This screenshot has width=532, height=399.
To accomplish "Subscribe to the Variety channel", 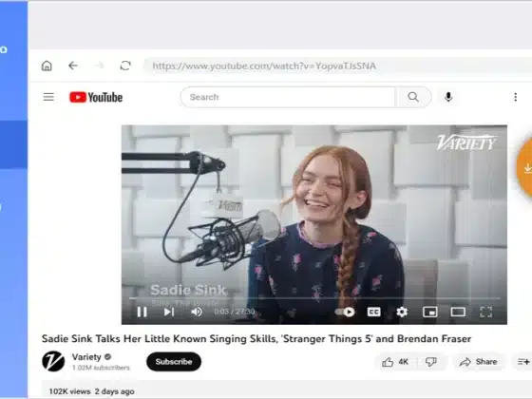I will click(x=174, y=362).
